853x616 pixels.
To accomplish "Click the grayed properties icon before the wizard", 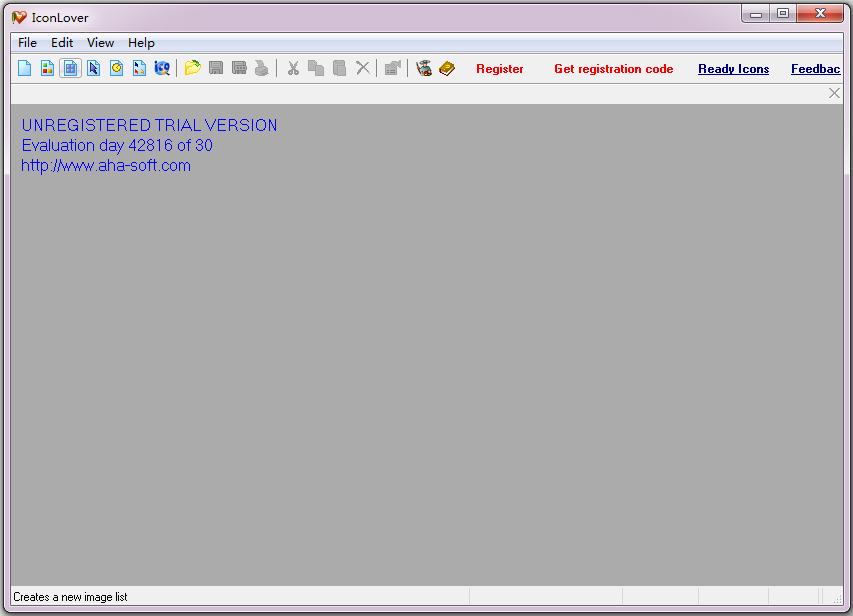I will [x=393, y=68].
